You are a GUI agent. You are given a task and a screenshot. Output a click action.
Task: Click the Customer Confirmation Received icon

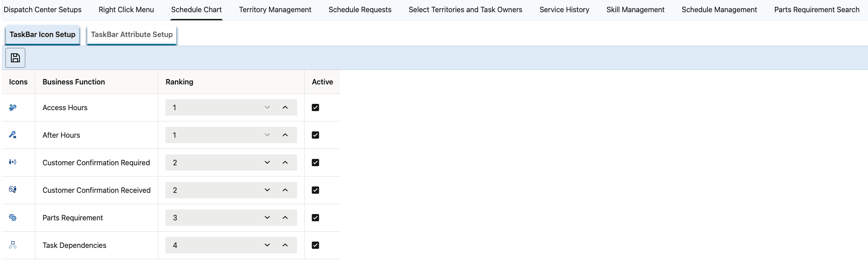point(13,190)
